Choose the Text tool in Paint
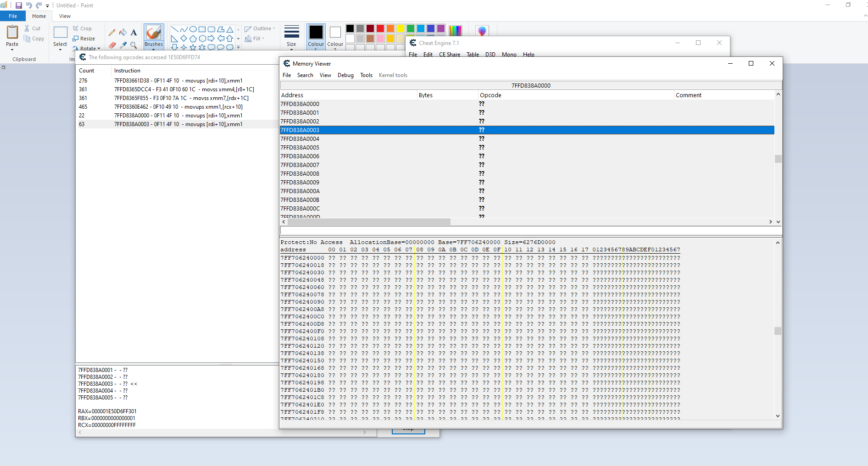The image size is (868, 466). point(134,33)
